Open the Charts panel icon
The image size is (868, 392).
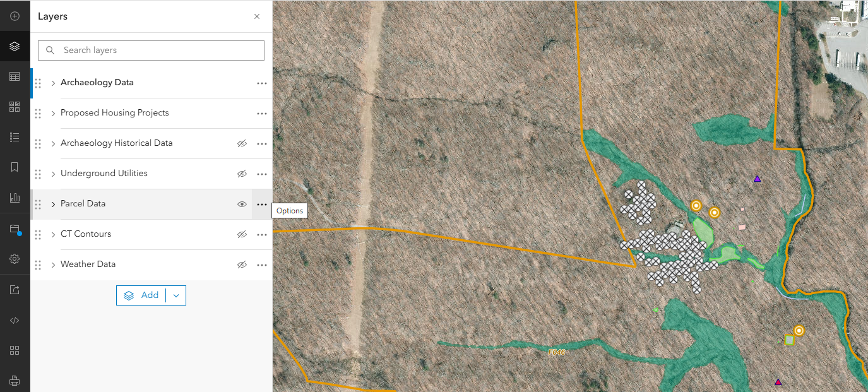pyautogui.click(x=15, y=197)
